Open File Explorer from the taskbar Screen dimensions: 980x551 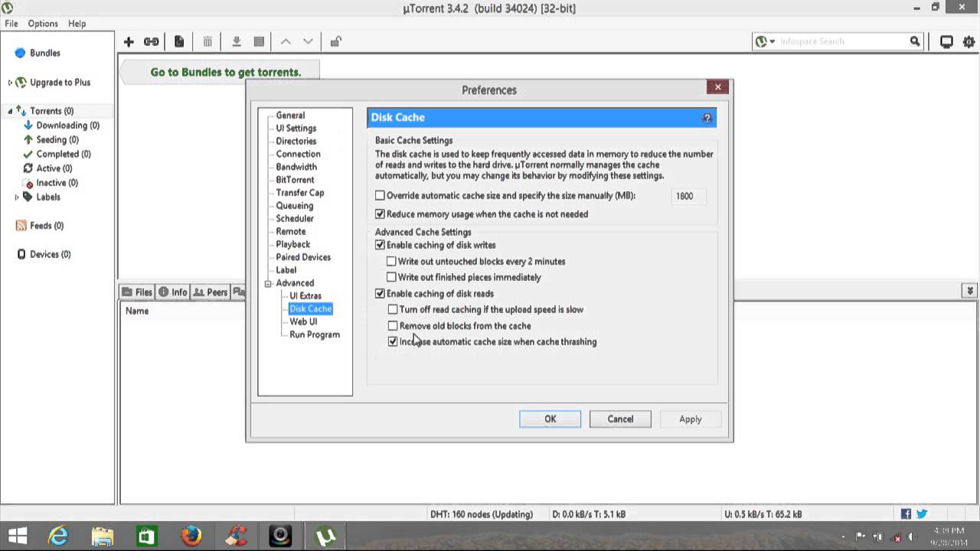click(102, 536)
